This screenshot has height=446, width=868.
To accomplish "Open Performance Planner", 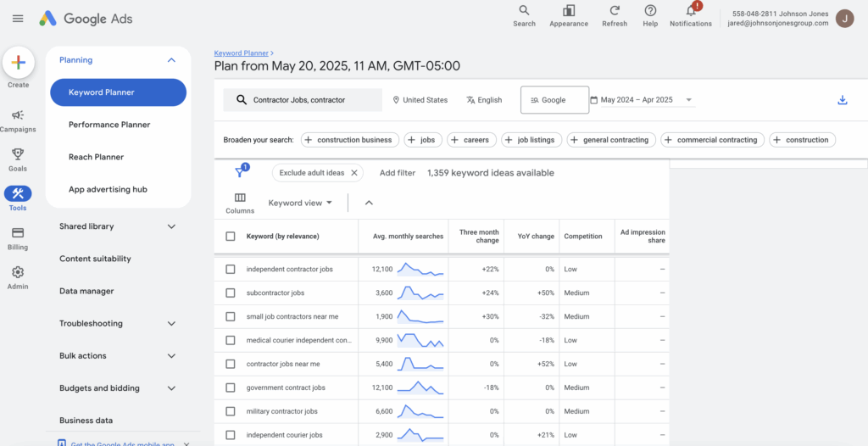I will [x=109, y=125].
